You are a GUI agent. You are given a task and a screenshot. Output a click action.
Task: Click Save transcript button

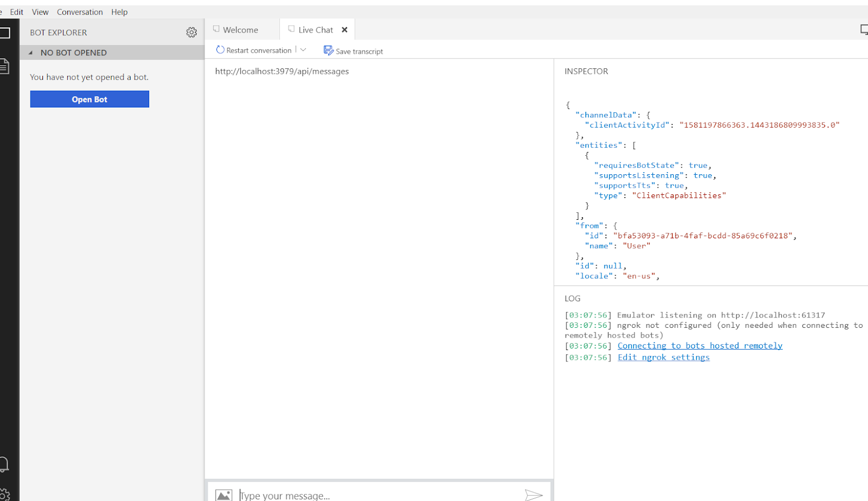[x=353, y=51]
